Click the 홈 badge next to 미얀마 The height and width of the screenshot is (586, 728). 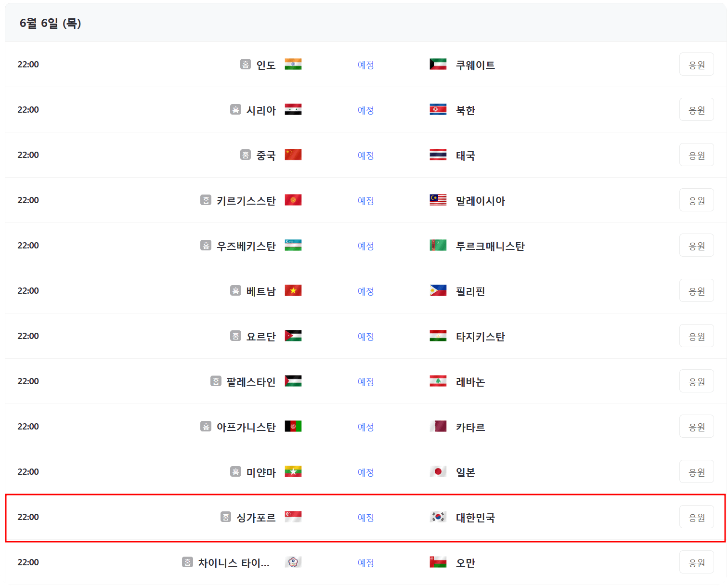[x=235, y=472]
